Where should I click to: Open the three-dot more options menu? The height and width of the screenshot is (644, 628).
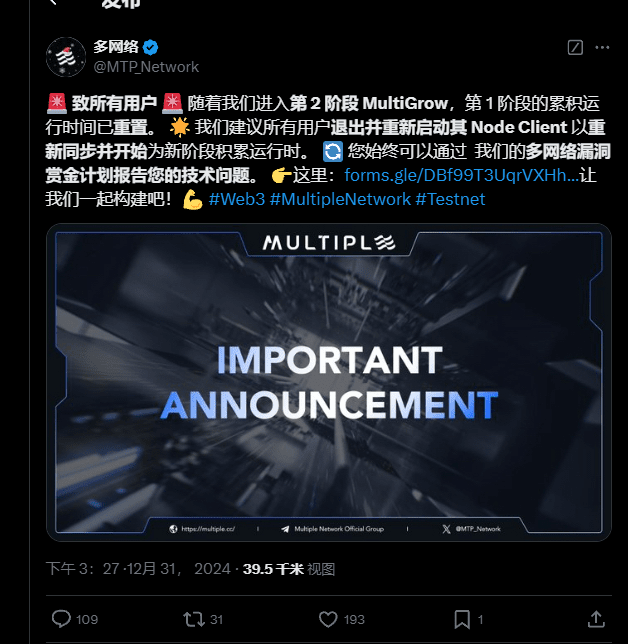[x=602, y=48]
